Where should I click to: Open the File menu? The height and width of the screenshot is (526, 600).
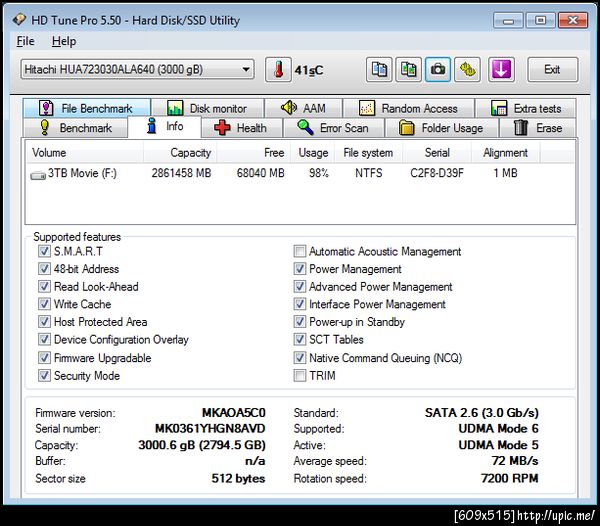26,41
